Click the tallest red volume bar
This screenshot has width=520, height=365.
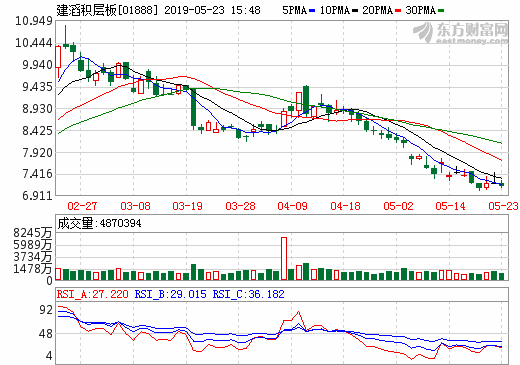coord(284,258)
